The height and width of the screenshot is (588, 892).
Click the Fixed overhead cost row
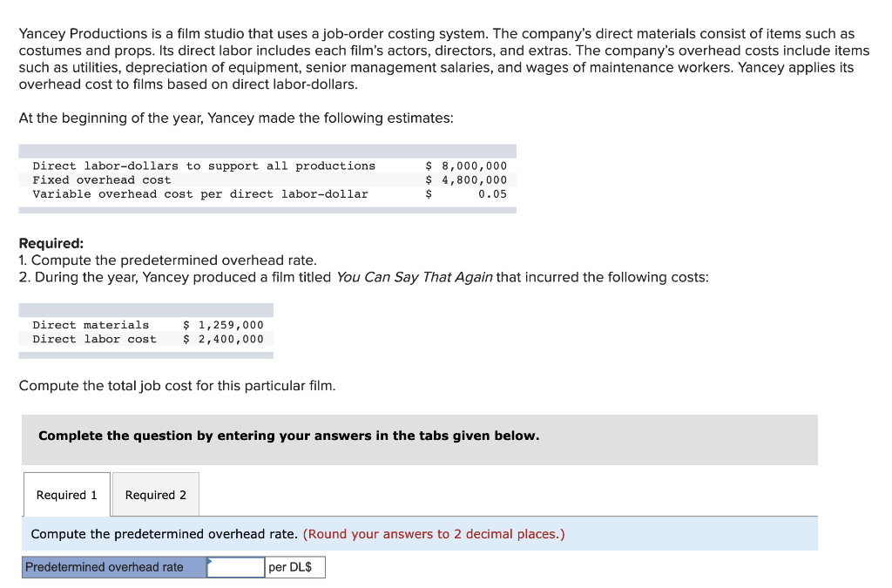pyautogui.click(x=261, y=179)
